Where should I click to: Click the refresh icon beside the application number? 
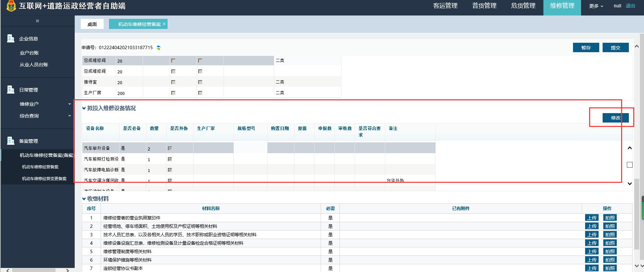point(158,48)
